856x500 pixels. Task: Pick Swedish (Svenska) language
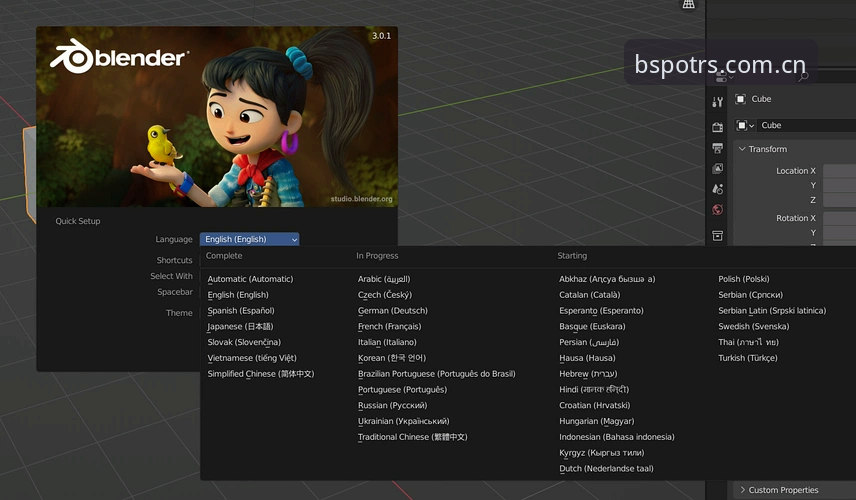tap(753, 326)
